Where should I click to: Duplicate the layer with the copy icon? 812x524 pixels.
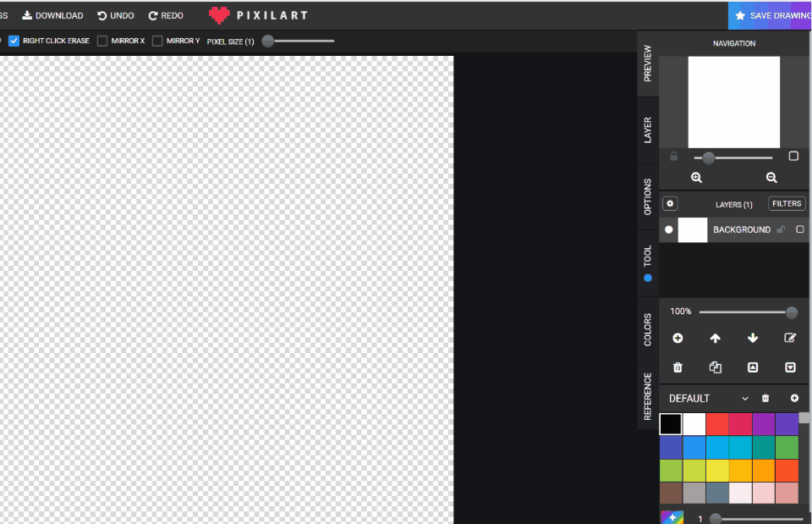[716, 367]
